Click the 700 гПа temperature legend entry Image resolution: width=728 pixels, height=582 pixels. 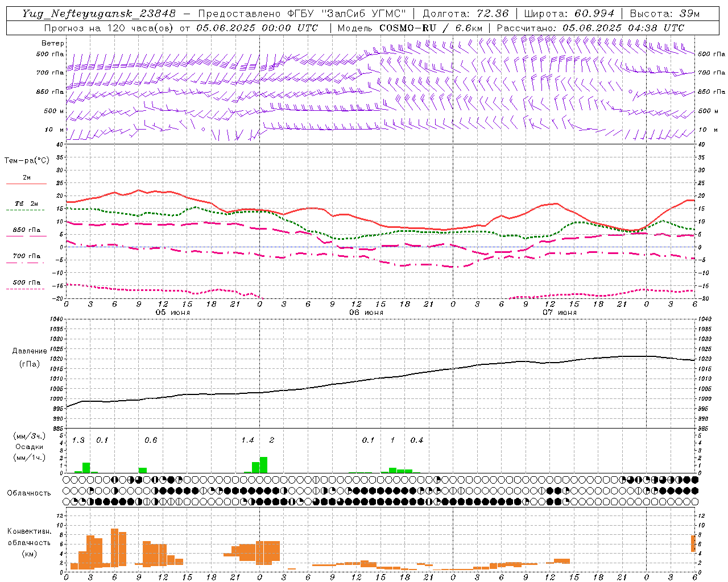tap(26, 256)
